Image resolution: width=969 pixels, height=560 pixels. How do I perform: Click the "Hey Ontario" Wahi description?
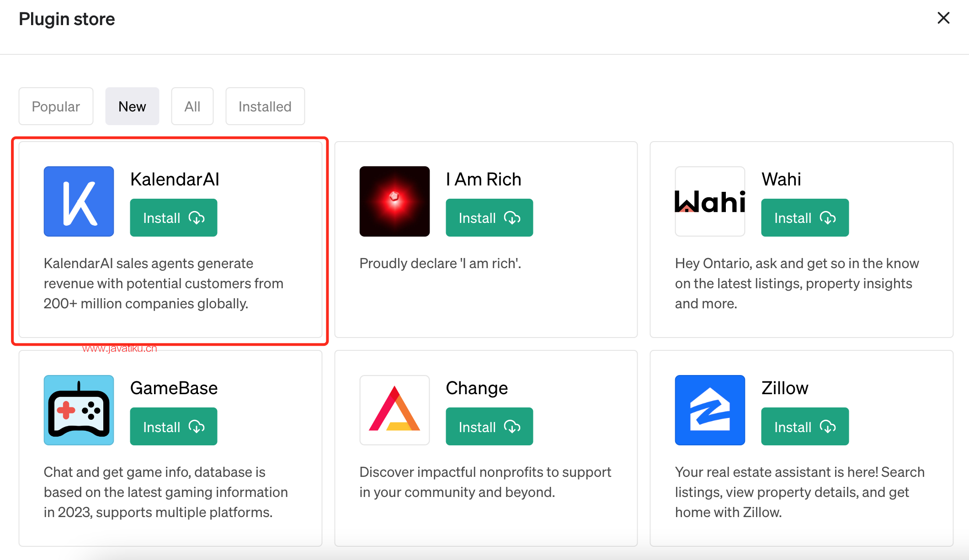point(797,284)
